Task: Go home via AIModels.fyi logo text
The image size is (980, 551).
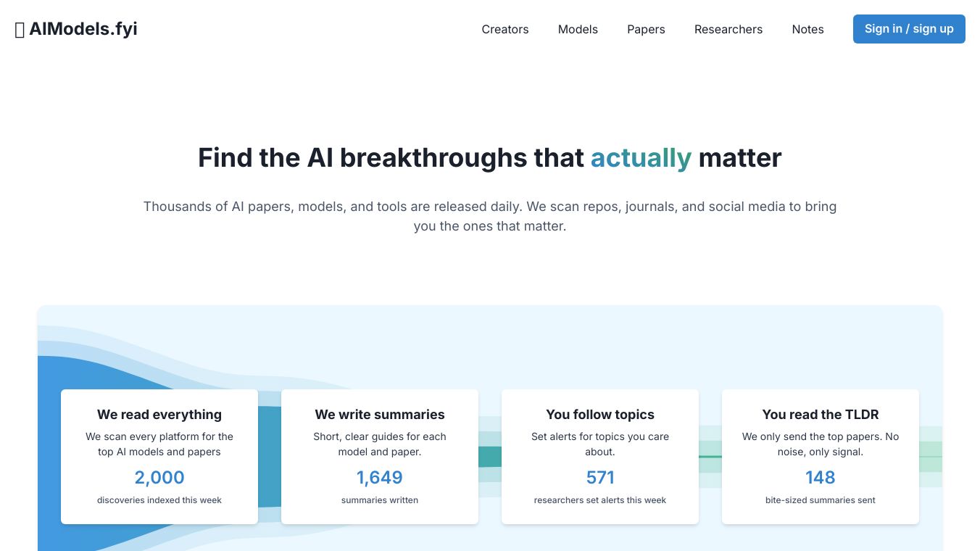Action: (83, 29)
